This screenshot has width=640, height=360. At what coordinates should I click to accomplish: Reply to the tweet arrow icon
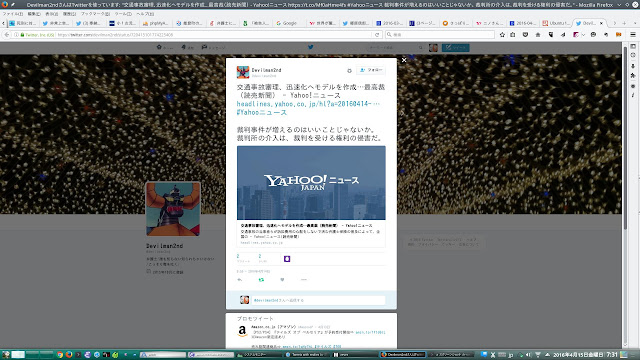240,280
